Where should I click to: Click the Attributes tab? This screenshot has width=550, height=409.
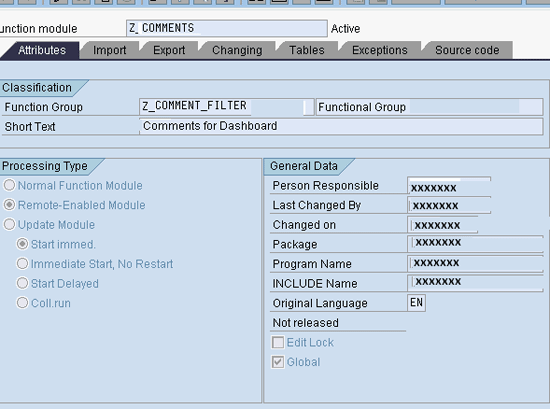(42, 50)
